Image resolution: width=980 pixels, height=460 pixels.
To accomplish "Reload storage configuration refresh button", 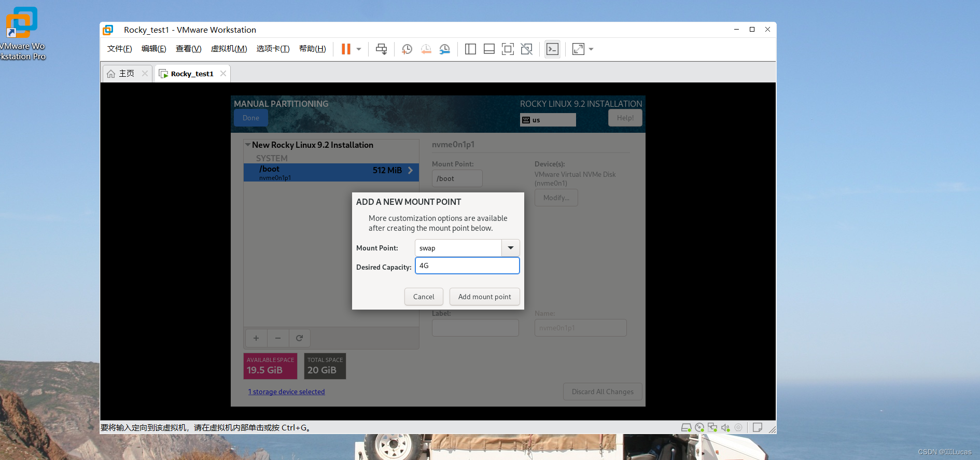I will point(299,338).
